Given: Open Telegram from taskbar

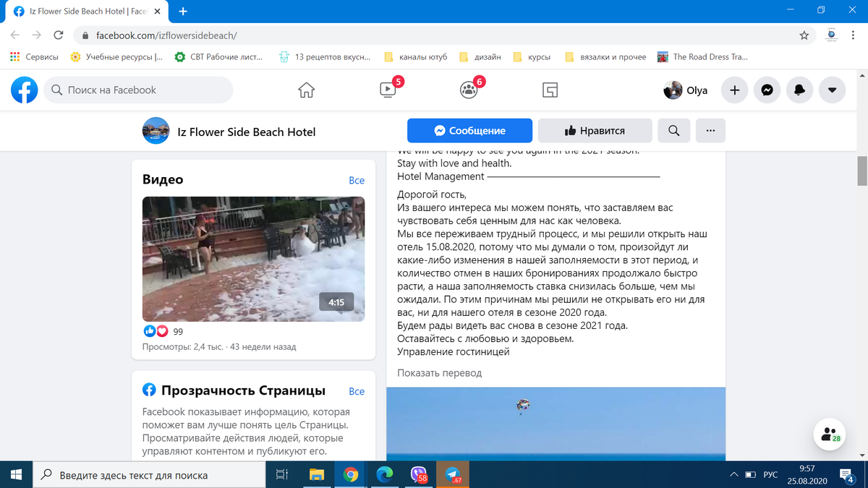Looking at the screenshot, I should (454, 474).
